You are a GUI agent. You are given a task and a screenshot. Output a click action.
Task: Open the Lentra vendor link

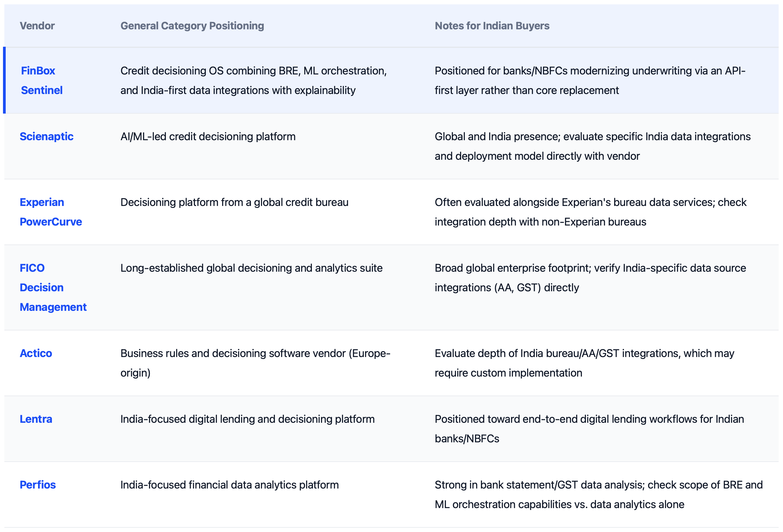pos(36,419)
